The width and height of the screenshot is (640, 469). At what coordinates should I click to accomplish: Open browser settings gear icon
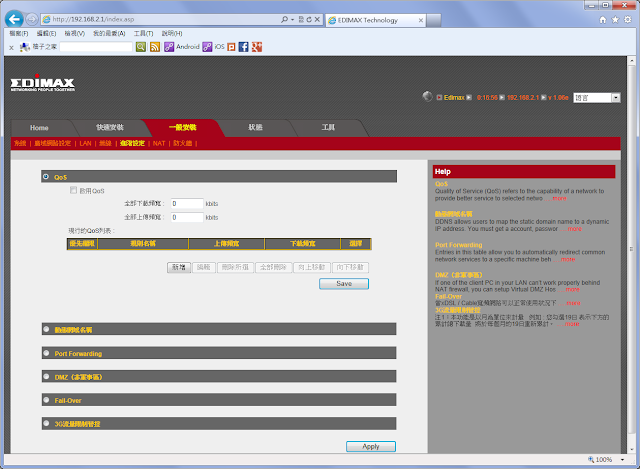click(x=628, y=20)
